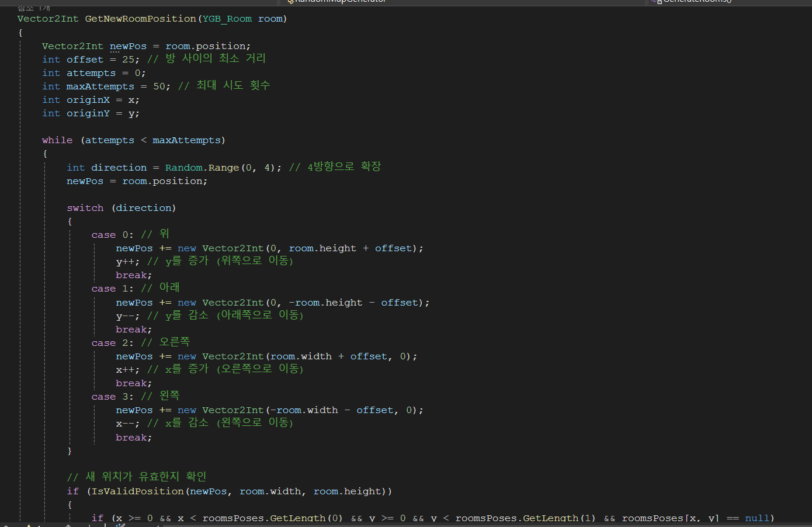
Task: Click the break statement under 'x--;'
Action: 134,438
